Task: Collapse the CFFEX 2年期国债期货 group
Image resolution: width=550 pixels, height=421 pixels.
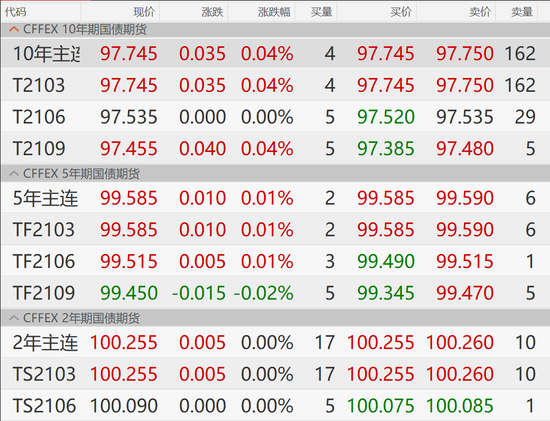Action: tap(14, 318)
